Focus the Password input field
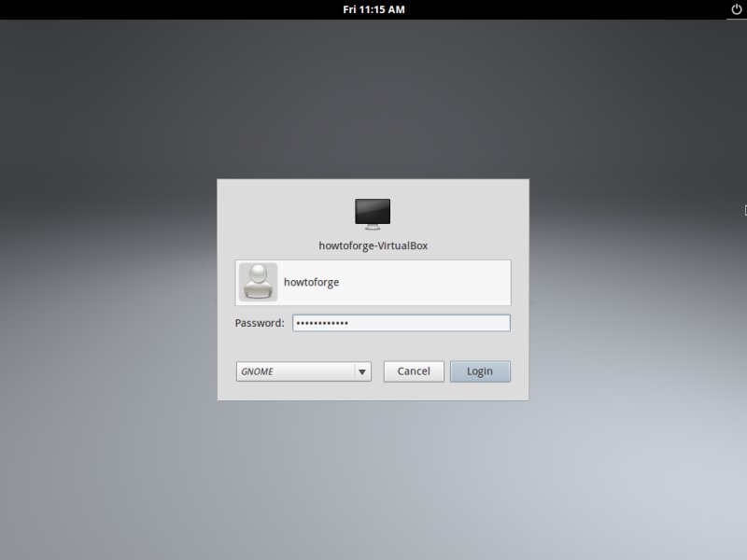 402,323
